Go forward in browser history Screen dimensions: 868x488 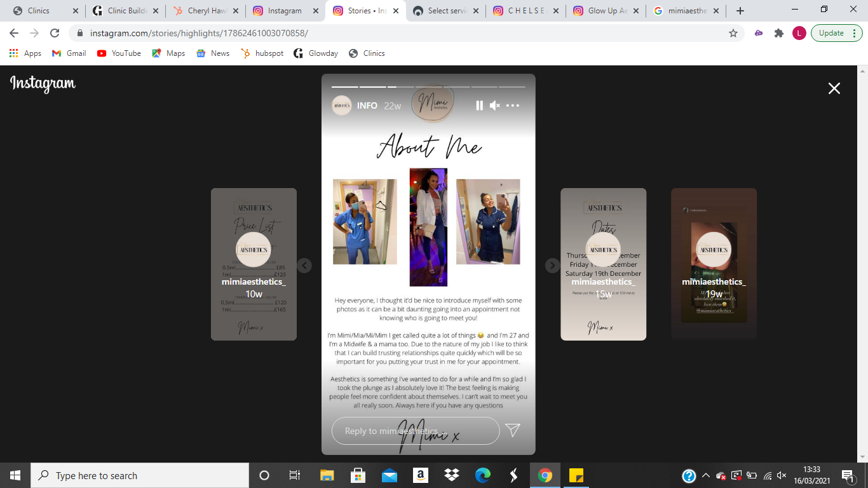[34, 33]
